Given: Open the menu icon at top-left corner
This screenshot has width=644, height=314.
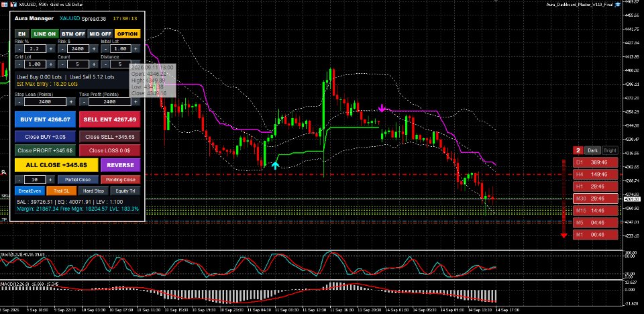Looking at the screenshot, I should click(x=4, y=4).
